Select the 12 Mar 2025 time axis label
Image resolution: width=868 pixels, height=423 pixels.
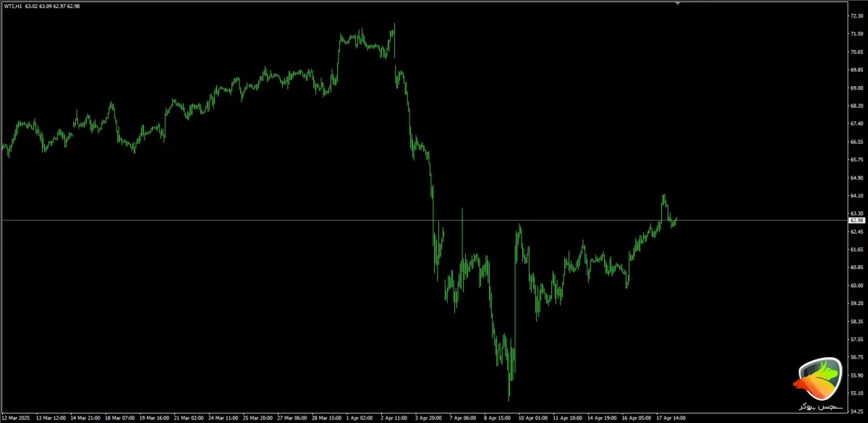pos(16,418)
